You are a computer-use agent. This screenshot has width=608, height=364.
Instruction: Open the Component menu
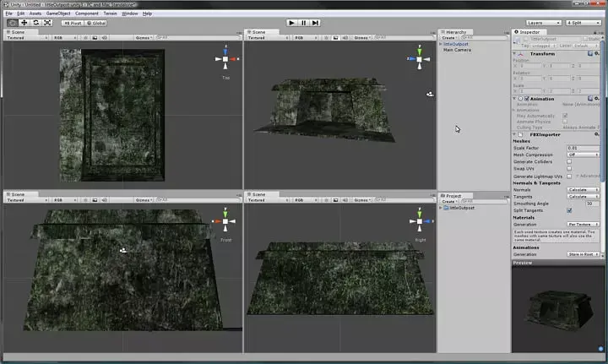[x=86, y=14]
